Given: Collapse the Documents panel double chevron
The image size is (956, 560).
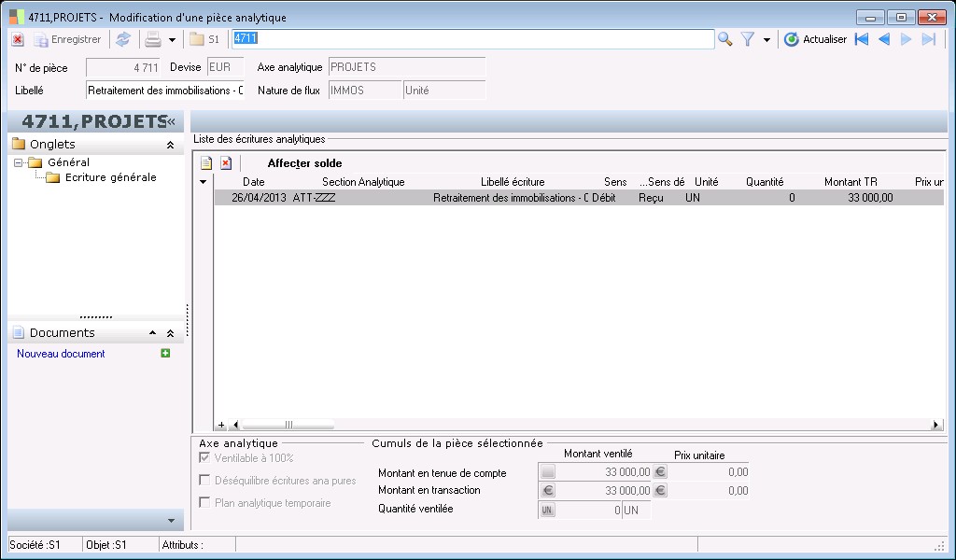Looking at the screenshot, I should [x=170, y=333].
